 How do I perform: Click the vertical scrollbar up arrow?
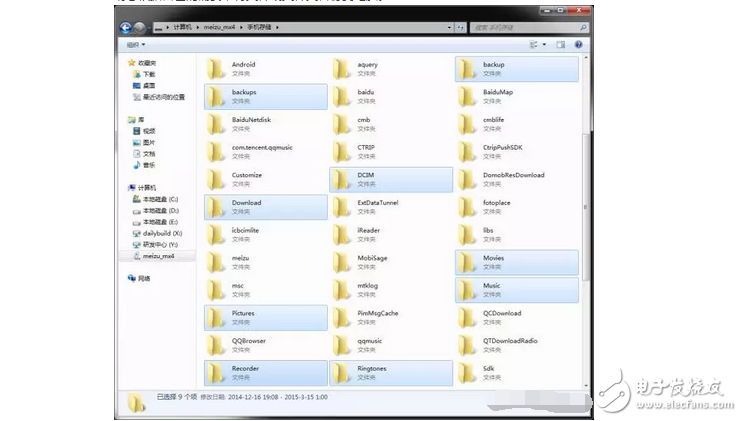click(x=584, y=57)
